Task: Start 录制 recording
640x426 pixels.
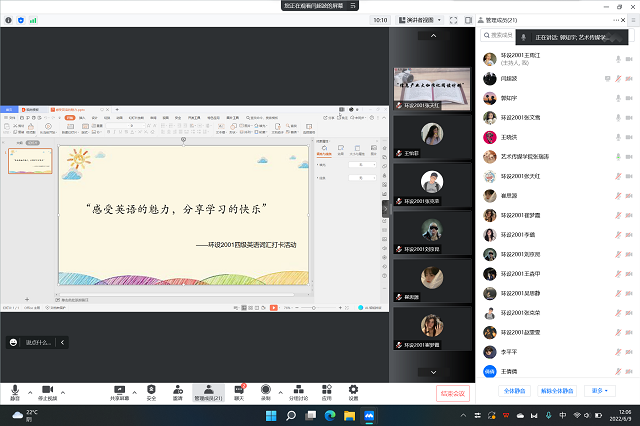Action: (266, 393)
